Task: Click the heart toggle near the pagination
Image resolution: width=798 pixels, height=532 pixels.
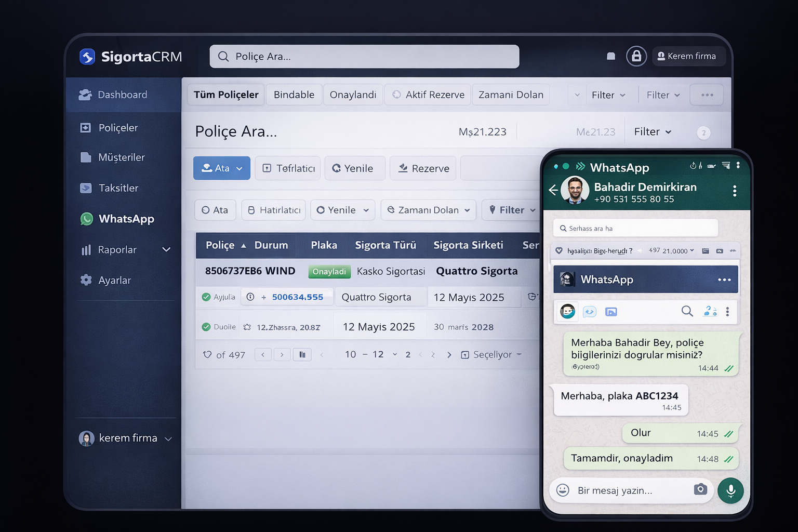Action: (x=207, y=354)
